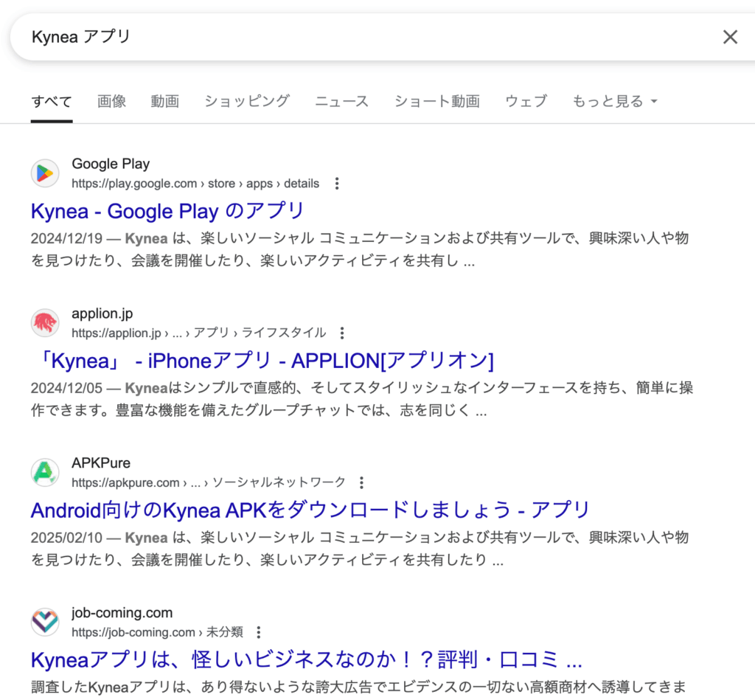755x700 pixels.
Task: Open the 「Kynea」 - iPhoneアプリ - APPLION link
Action: coord(266,361)
